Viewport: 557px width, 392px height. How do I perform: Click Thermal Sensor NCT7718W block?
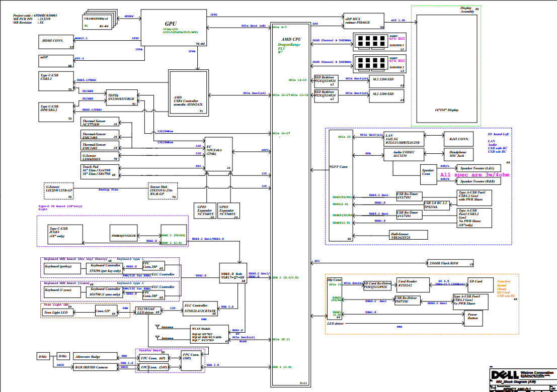click(100, 122)
